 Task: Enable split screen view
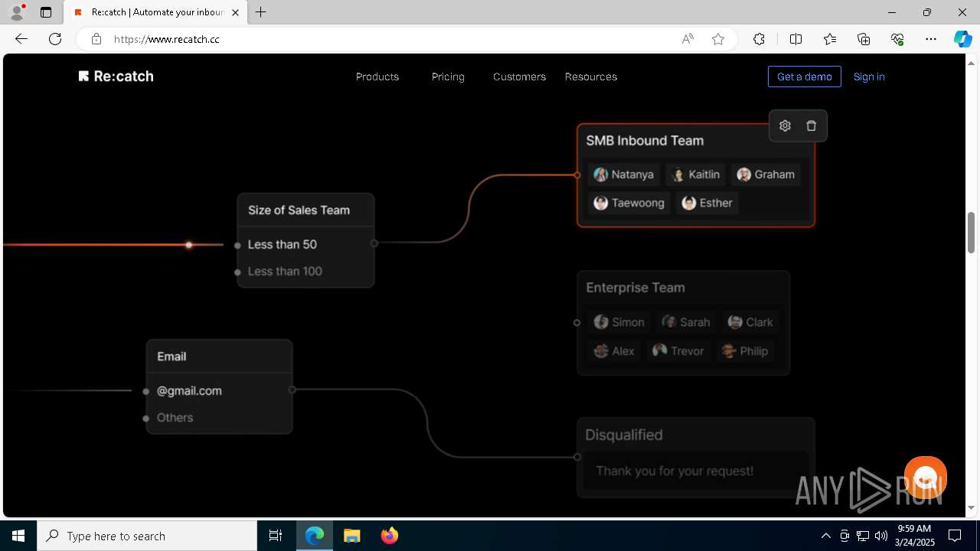click(795, 39)
